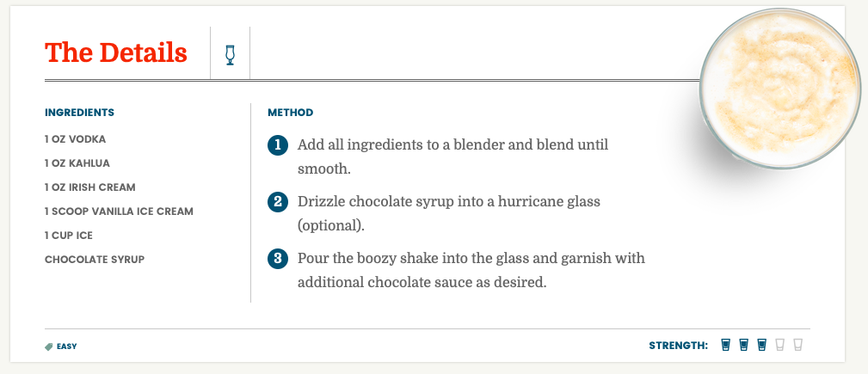This screenshot has height=374, width=868.
Task: Click the step 2 number badge
Action: (x=278, y=202)
